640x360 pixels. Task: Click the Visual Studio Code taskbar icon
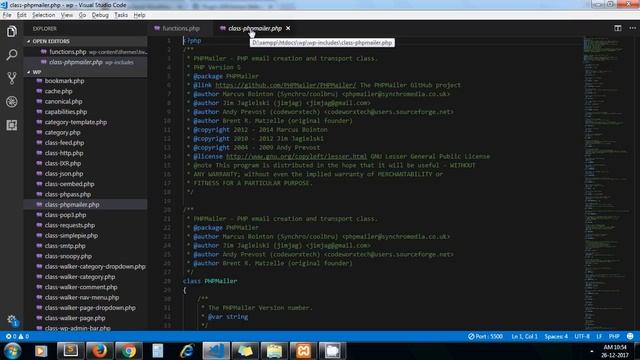[x=216, y=351]
